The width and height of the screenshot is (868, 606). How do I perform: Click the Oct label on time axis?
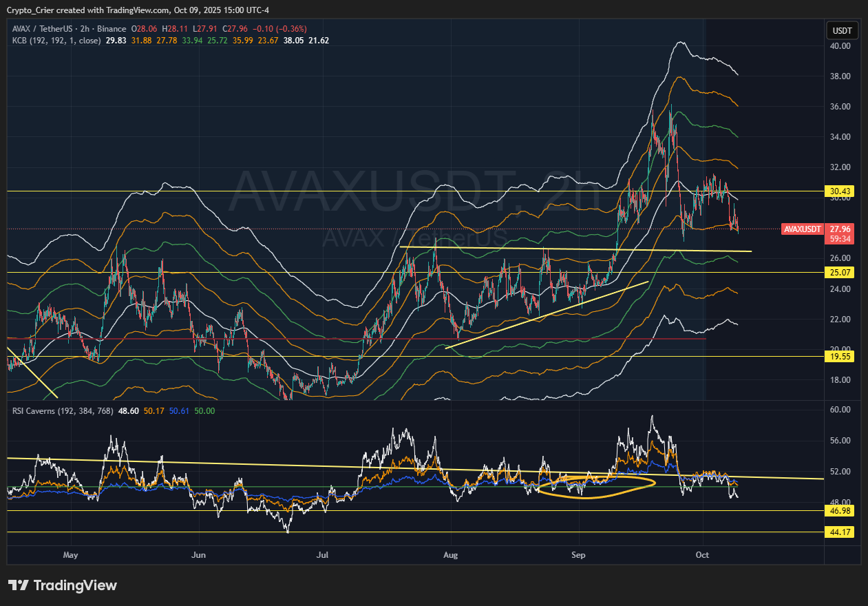pyautogui.click(x=702, y=554)
